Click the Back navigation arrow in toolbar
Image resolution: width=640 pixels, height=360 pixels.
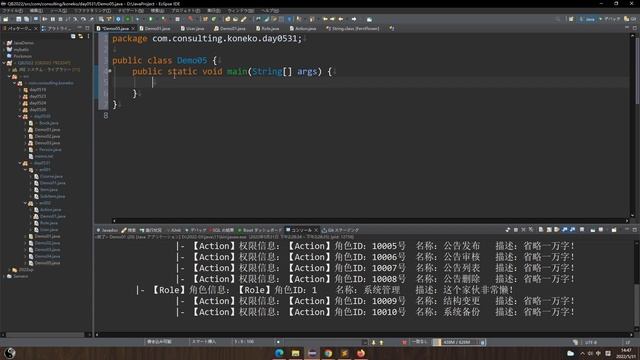click(x=341, y=19)
